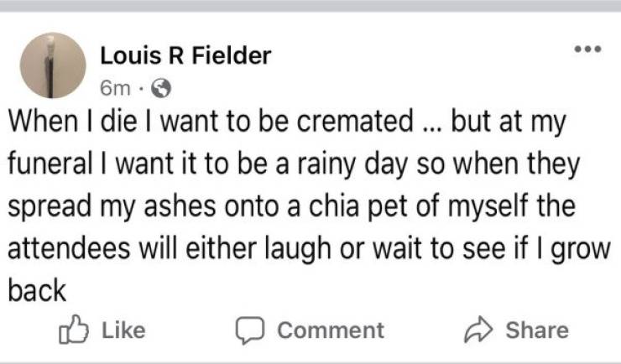Open the Louis R Fielder profile name link

tap(185, 56)
